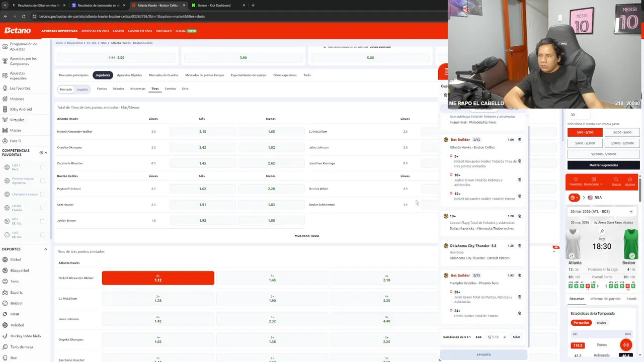Screen dimensions: 644x362
Task: Open the Betano logo home link
Action: 18,31
